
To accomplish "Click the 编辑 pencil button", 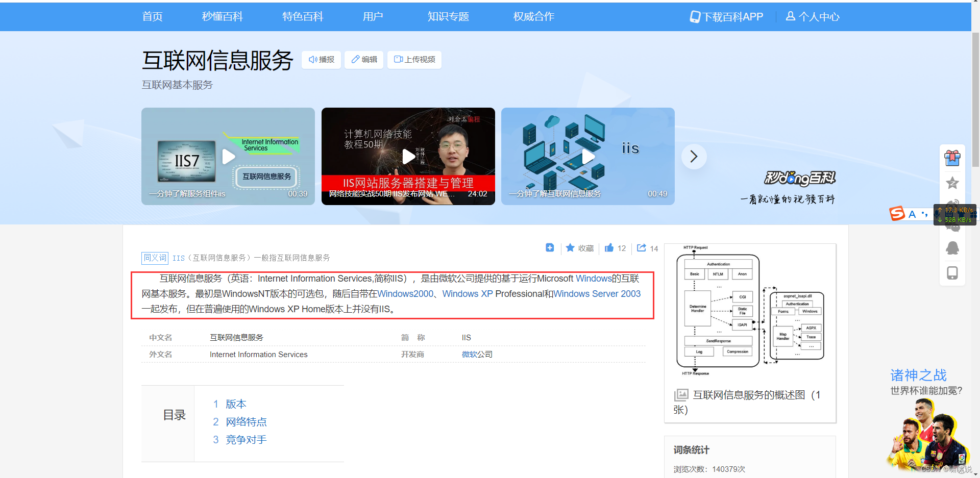I will pos(364,60).
